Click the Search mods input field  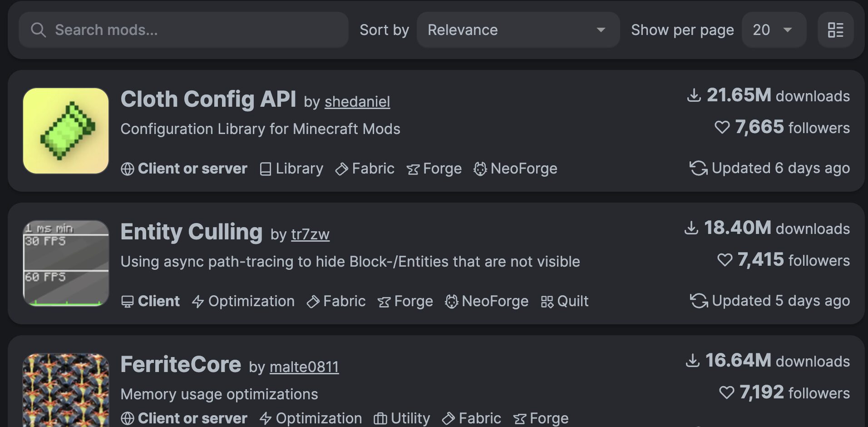(x=183, y=30)
